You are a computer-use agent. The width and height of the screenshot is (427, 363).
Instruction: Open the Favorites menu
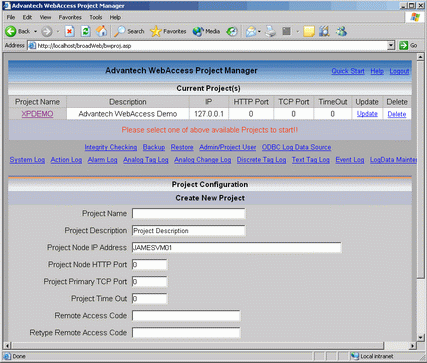click(x=70, y=17)
